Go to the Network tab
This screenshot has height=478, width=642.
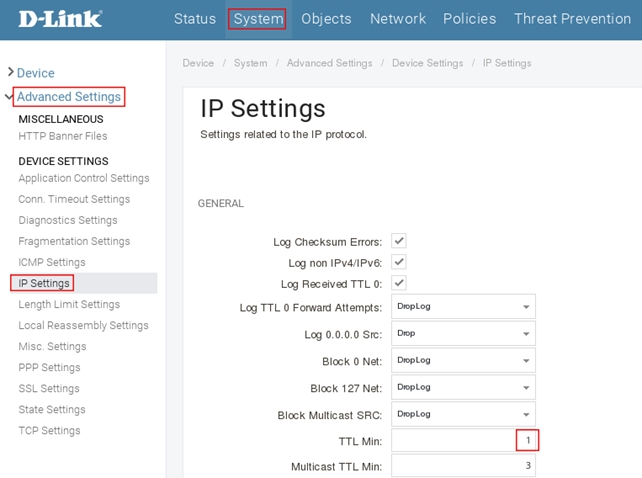[x=398, y=19]
